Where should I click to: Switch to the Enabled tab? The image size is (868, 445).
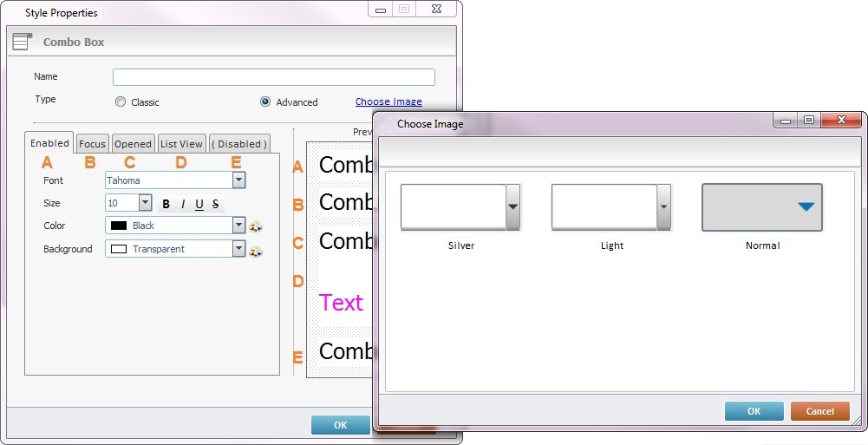tap(49, 143)
